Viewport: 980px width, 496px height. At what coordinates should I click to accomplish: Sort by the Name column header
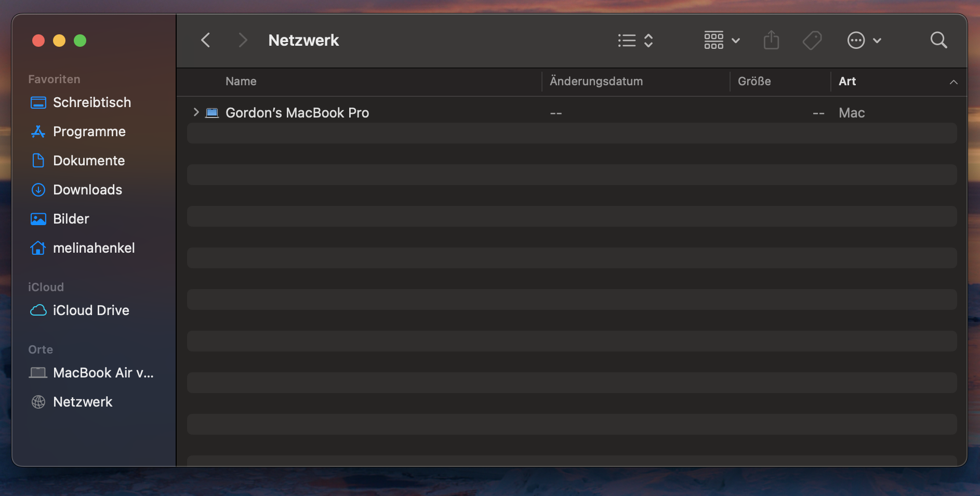pos(241,81)
